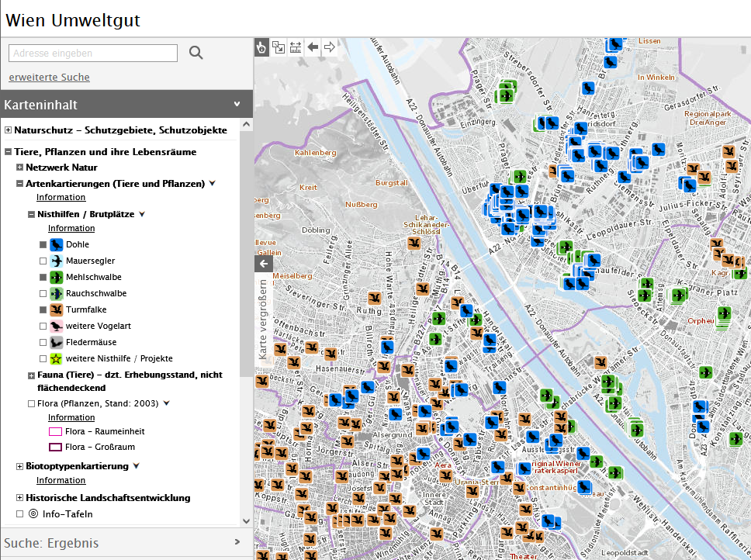
Task: Open the erweiterte Suche link
Action: click(x=49, y=78)
